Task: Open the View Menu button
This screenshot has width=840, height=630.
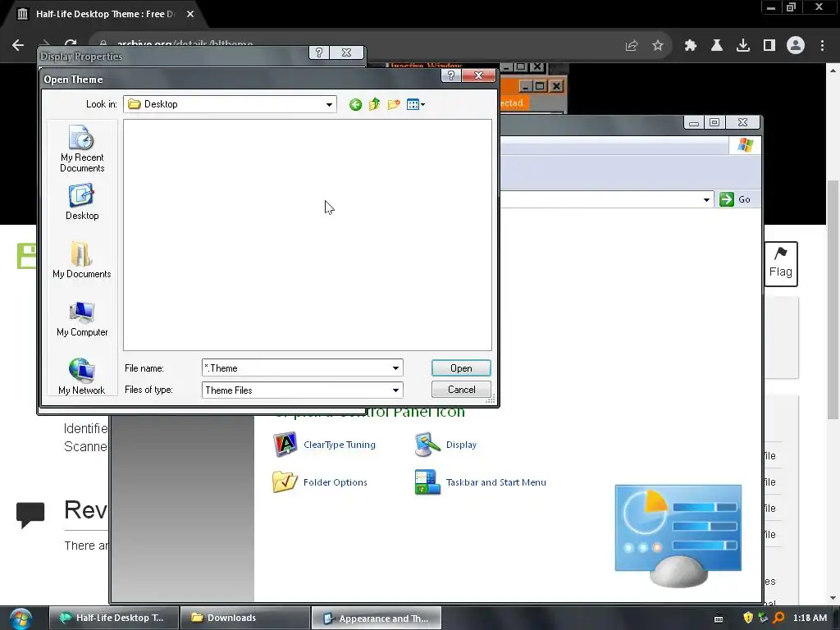Action: pos(416,104)
